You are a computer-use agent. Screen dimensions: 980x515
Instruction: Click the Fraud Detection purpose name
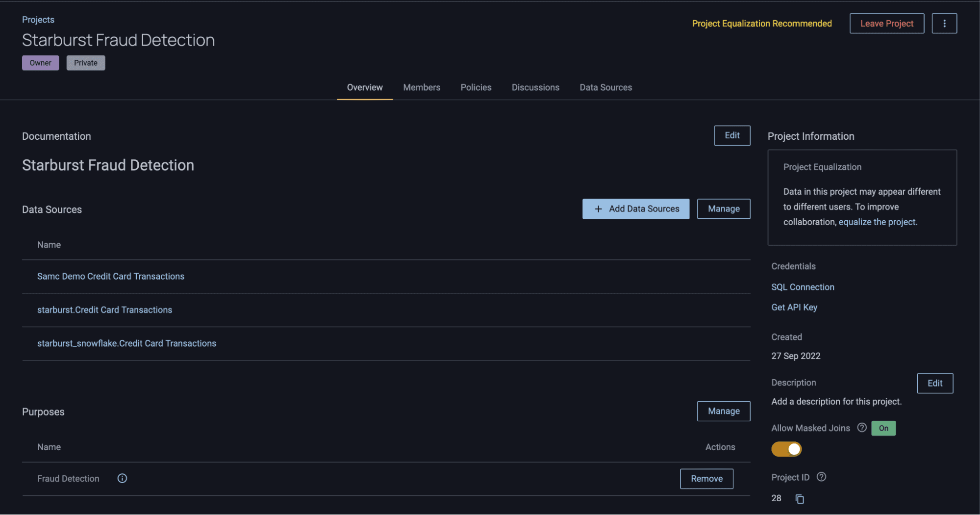(x=68, y=478)
